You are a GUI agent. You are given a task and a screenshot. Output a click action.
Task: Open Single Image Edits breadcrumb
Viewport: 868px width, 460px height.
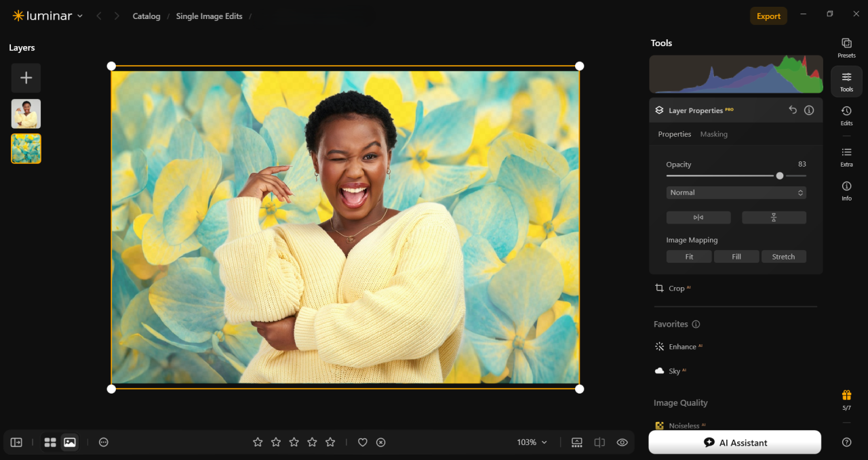pos(209,16)
